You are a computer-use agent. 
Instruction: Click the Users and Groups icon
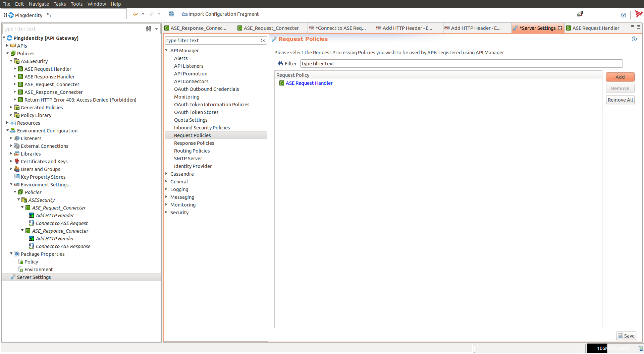(17, 169)
